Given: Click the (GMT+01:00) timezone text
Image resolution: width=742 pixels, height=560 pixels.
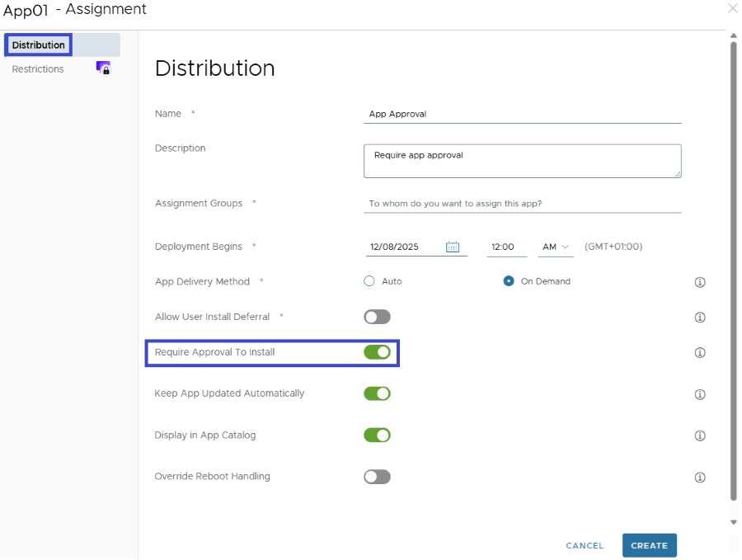Looking at the screenshot, I should (x=613, y=247).
